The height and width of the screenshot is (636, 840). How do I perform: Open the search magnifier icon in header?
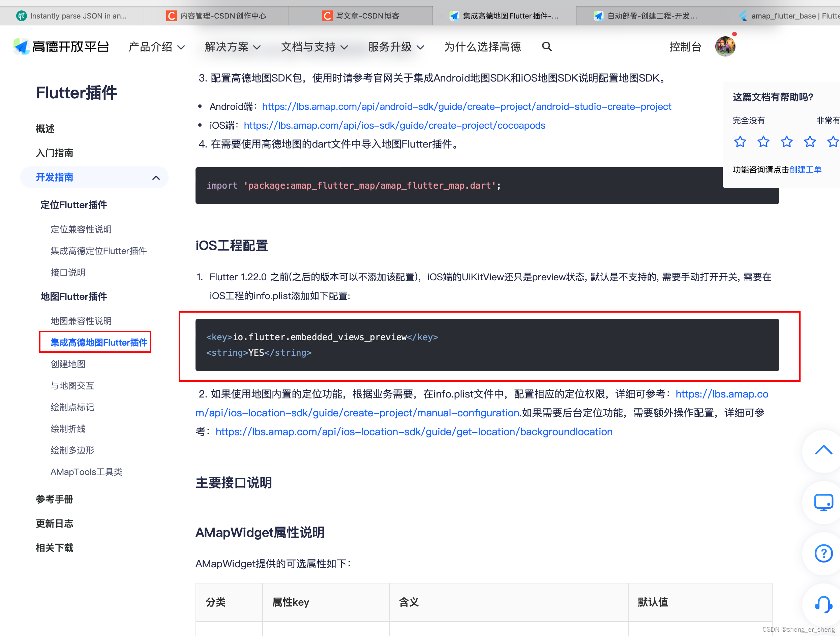[x=546, y=47]
